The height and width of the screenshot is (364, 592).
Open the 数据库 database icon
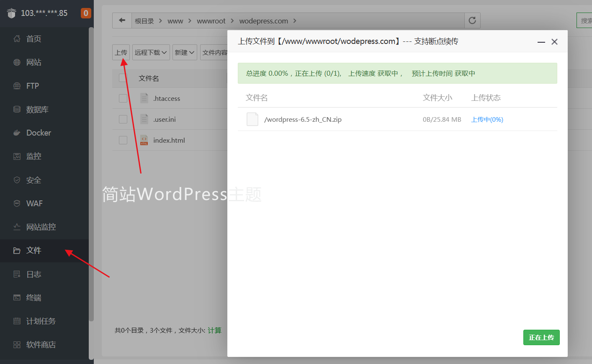click(x=17, y=109)
